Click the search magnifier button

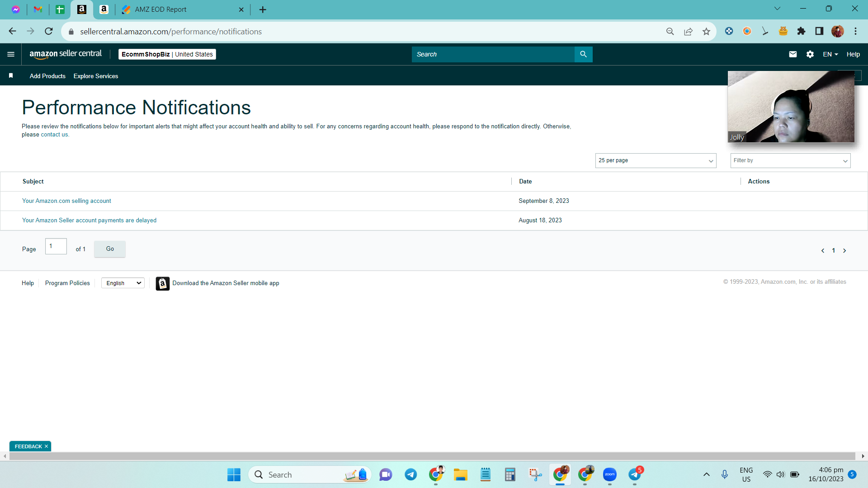tap(583, 54)
